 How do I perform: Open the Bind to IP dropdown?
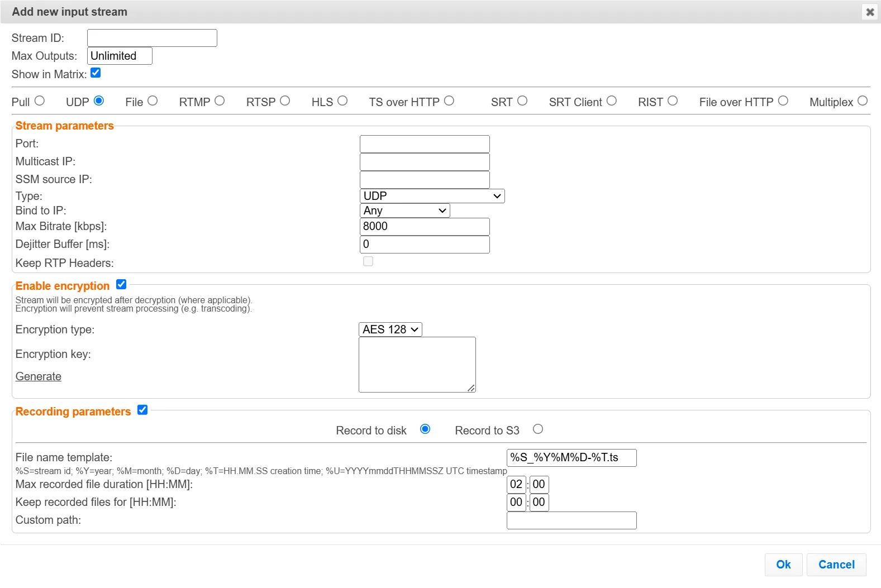pyautogui.click(x=405, y=211)
